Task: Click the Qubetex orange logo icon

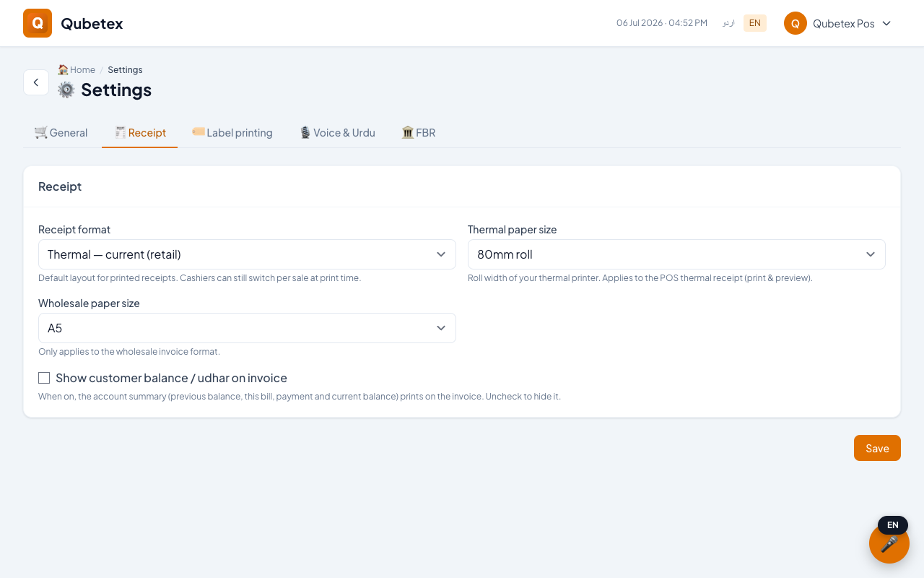Action: pos(38,23)
